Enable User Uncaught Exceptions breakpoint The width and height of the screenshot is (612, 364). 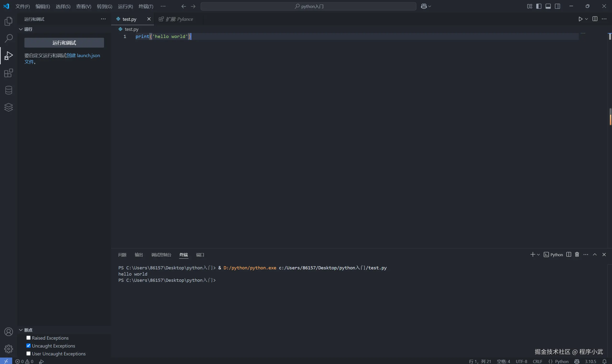(28, 353)
